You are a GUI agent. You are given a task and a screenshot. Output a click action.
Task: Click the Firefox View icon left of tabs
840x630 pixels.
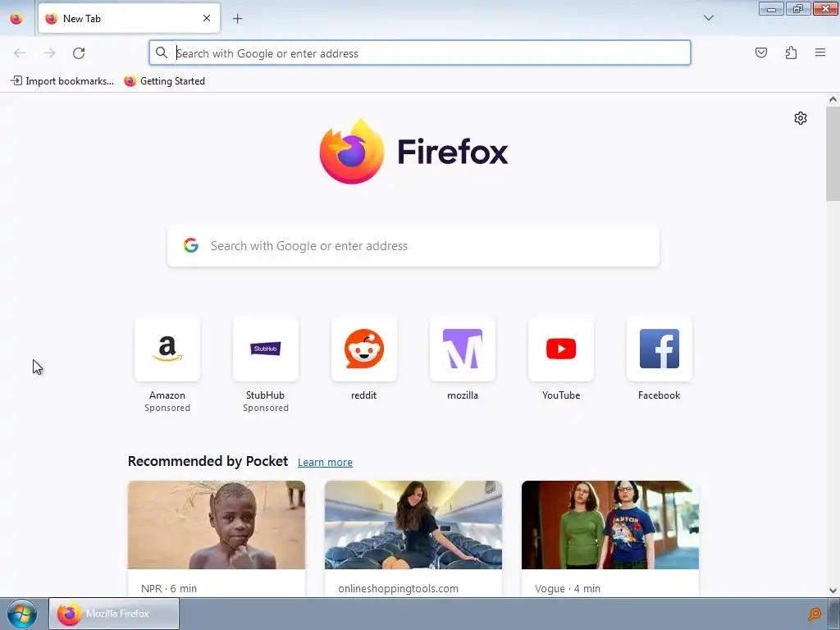coord(16,19)
